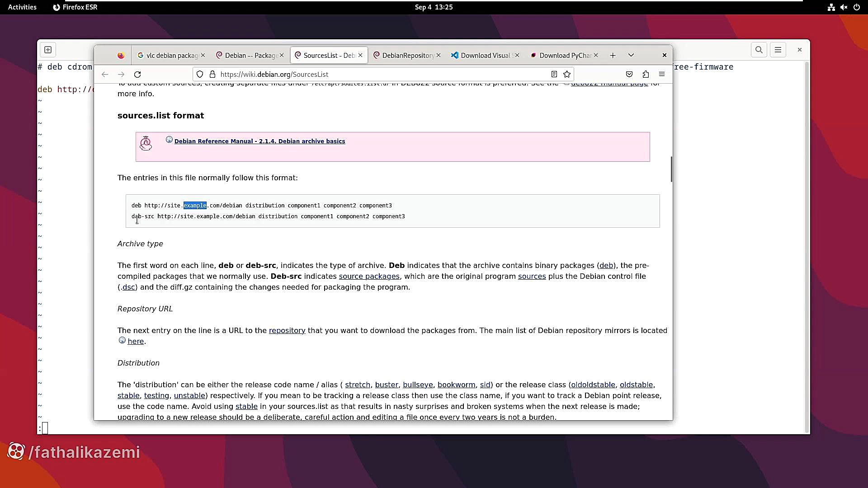Image resolution: width=868 pixels, height=488 pixels.
Task: Open the 'sid' release link
Action: pos(485,385)
